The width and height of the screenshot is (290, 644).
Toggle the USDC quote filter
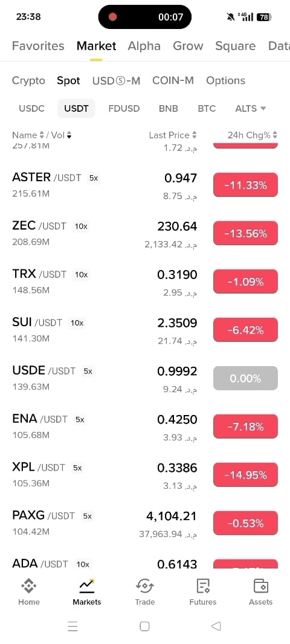31,108
